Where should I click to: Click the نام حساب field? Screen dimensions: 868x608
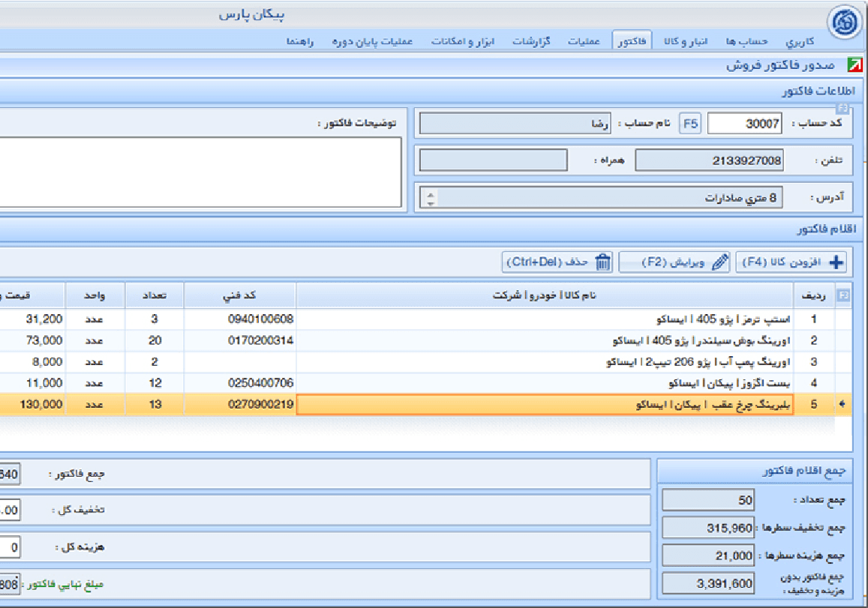point(515,124)
